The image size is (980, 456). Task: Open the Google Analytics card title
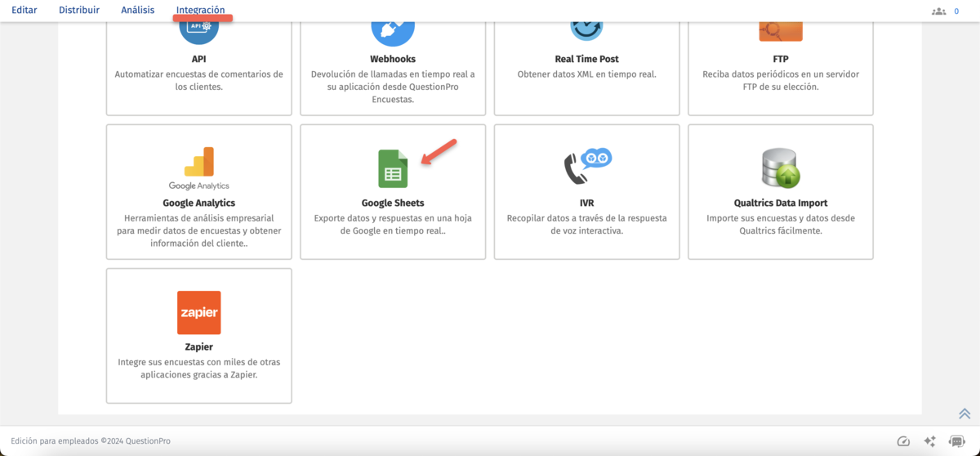199,203
